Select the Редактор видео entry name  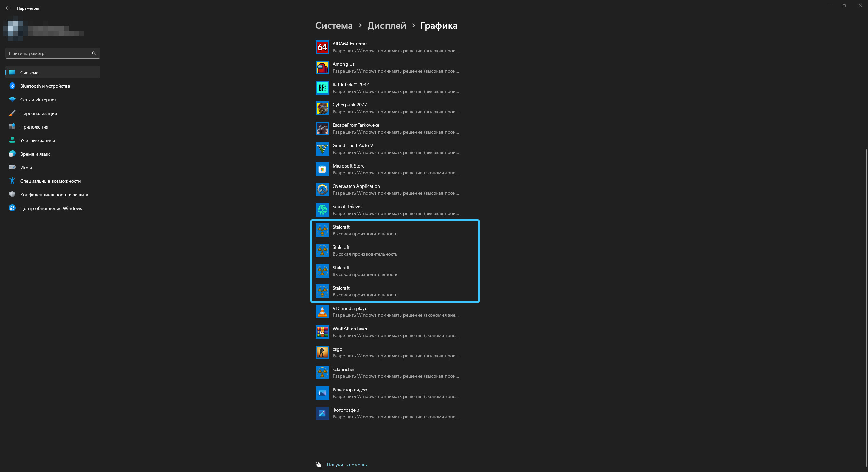[x=350, y=390]
